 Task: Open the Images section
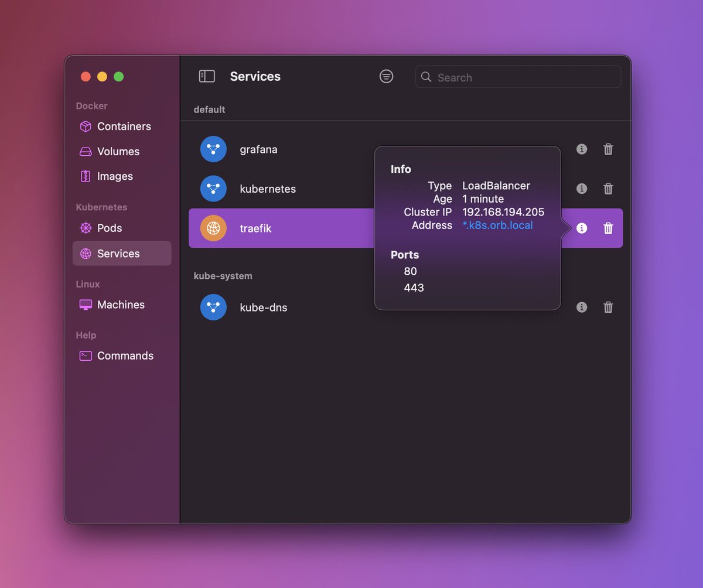pos(122,176)
